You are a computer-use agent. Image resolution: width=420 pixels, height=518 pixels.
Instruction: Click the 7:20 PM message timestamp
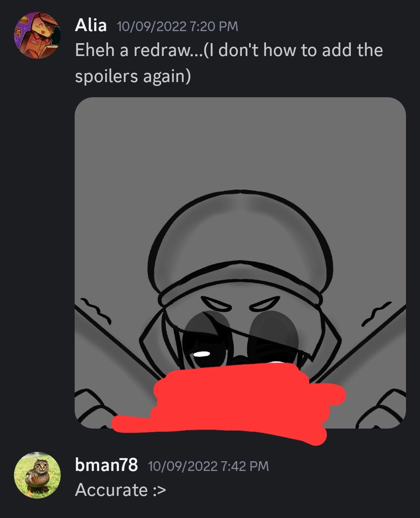[x=177, y=26]
